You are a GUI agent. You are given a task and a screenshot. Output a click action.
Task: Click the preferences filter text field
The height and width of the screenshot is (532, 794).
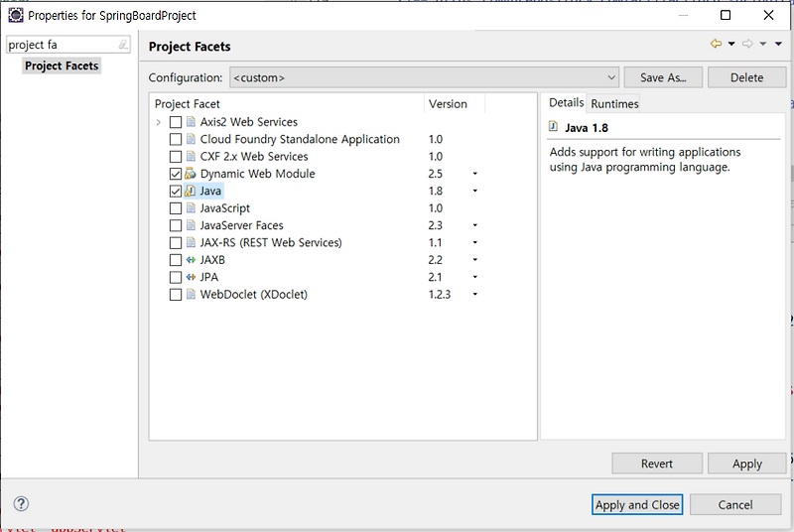[60, 45]
